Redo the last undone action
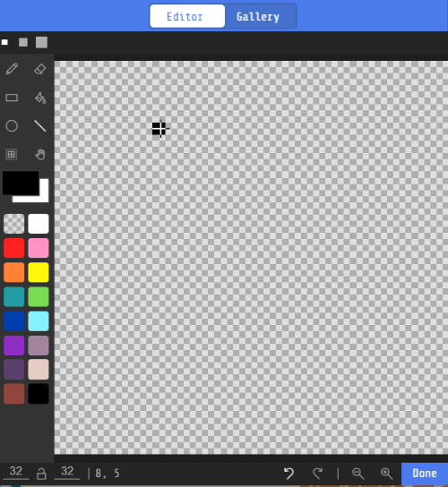This screenshot has height=487, width=448. coord(318,474)
